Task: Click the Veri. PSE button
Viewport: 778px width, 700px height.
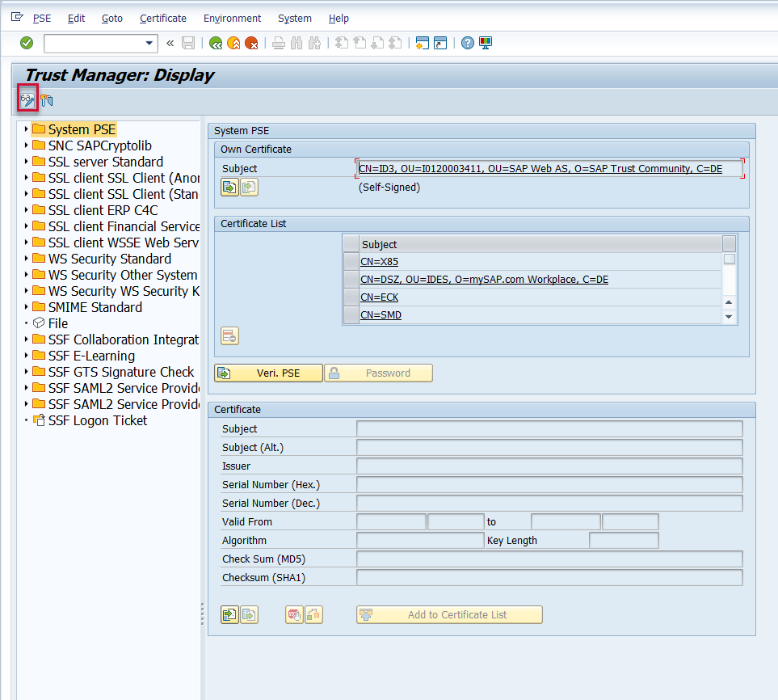Action: pyautogui.click(x=268, y=373)
